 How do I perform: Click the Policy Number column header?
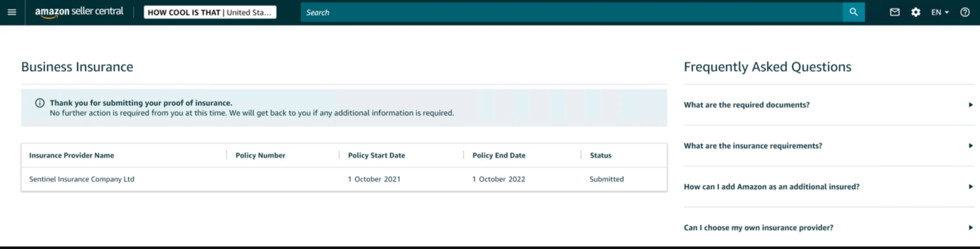coord(260,155)
